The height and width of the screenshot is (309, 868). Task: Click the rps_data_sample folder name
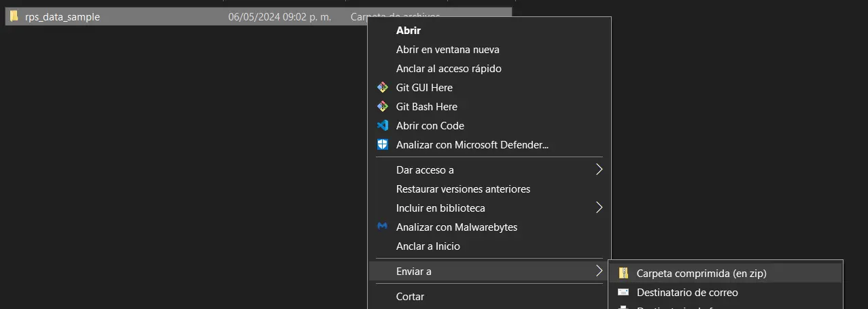coord(63,17)
